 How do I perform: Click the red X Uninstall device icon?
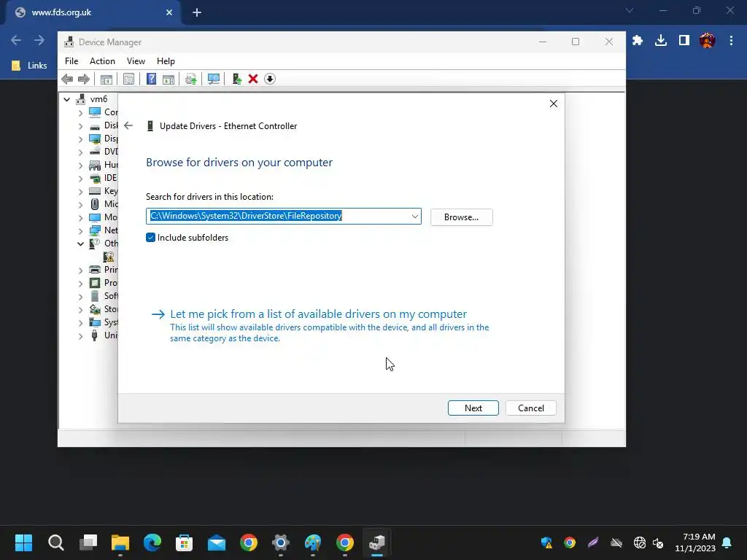tap(253, 79)
